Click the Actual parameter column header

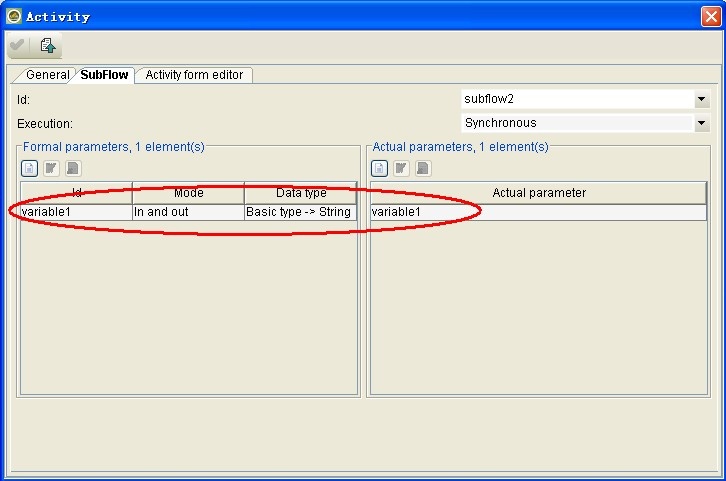point(539,193)
